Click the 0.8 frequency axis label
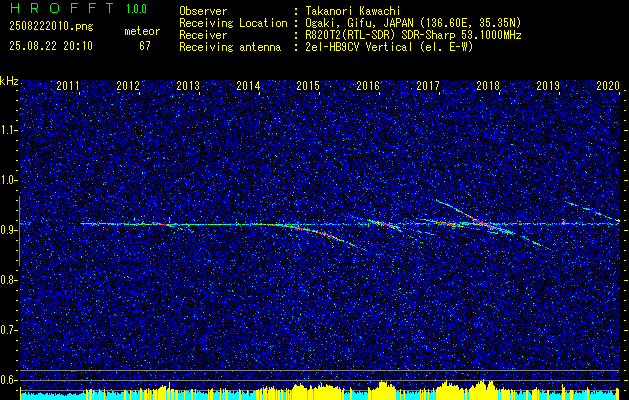629x400 pixels. click(8, 280)
